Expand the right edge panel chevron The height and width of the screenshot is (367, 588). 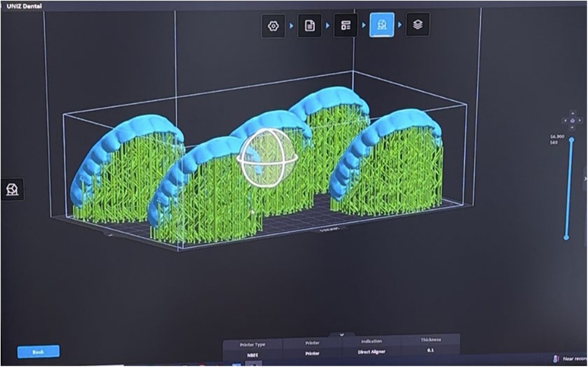(x=585, y=179)
